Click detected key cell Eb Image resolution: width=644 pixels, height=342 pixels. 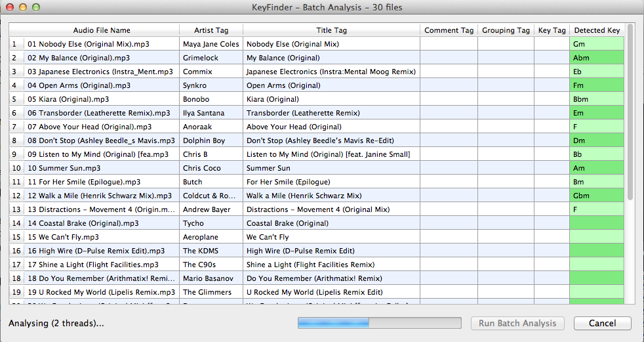click(597, 72)
